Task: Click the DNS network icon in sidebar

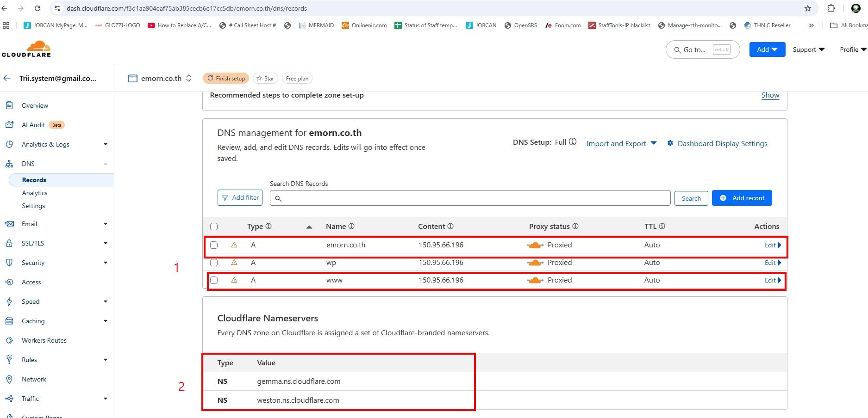Action: point(9,164)
